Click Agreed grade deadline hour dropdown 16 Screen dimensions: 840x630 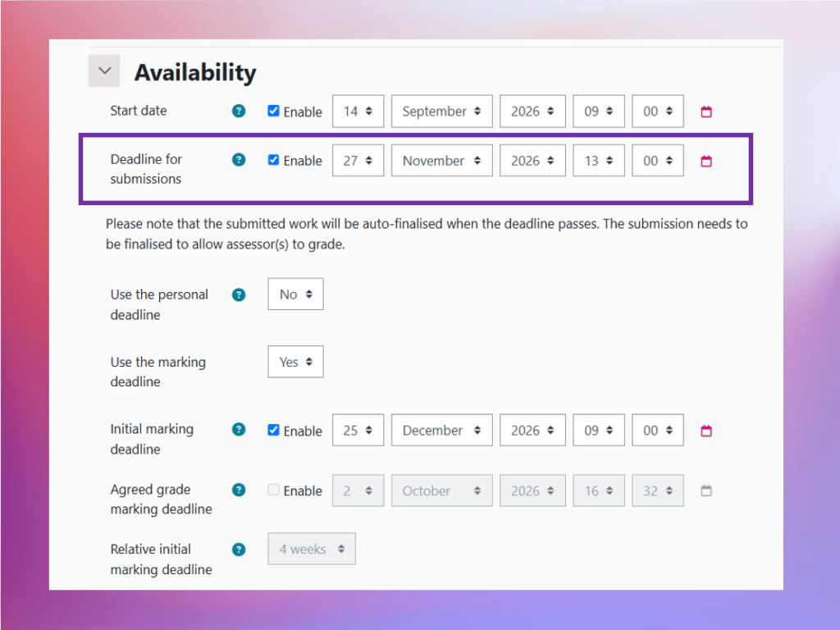pos(598,491)
